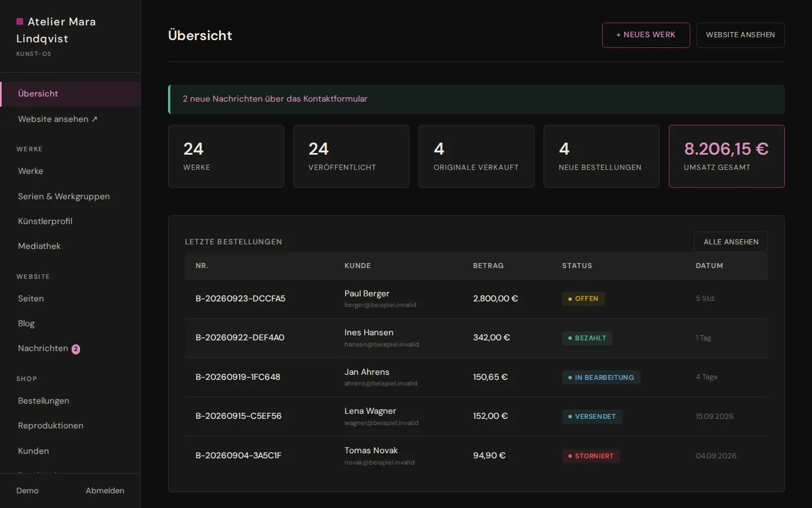Open Künstlerprofil page

click(x=70, y=221)
